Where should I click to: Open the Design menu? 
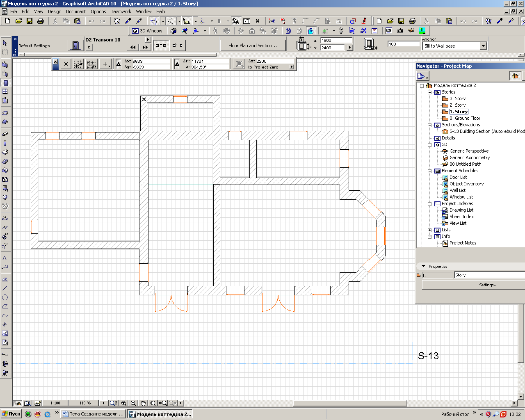(54, 11)
